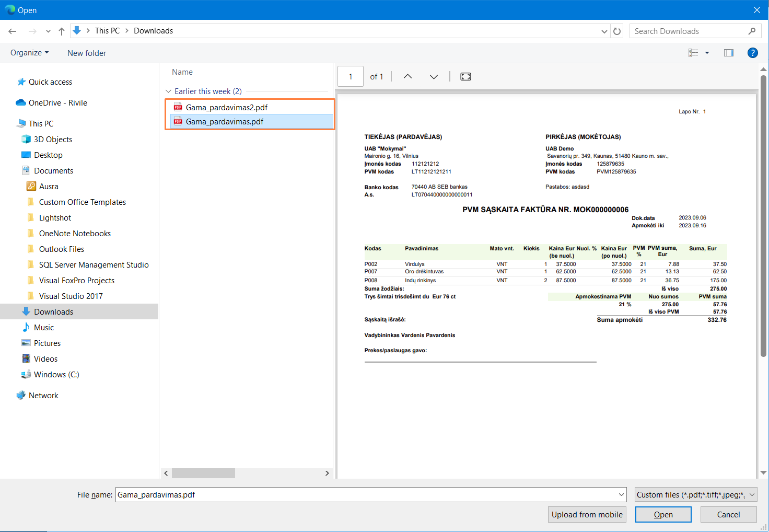This screenshot has height=532, width=769.
Task: Select Gama_pardavimas2.pdf file
Action: pyautogui.click(x=226, y=107)
